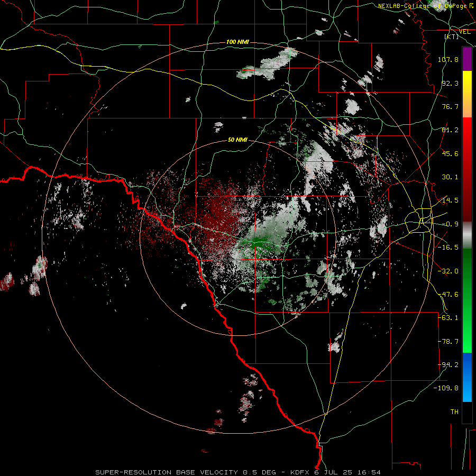Click the green segment of the color bar
The height and width of the screenshot is (476, 476).
pyautogui.click(x=467, y=300)
